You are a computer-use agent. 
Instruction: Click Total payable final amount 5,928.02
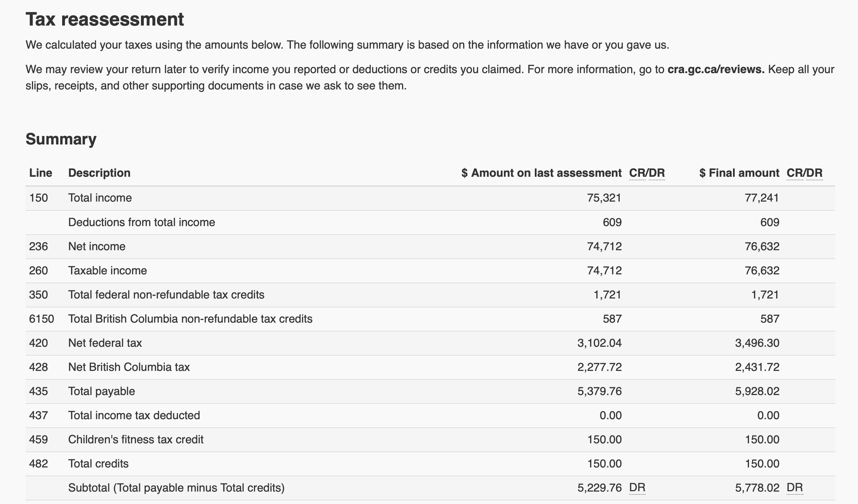pos(757,391)
